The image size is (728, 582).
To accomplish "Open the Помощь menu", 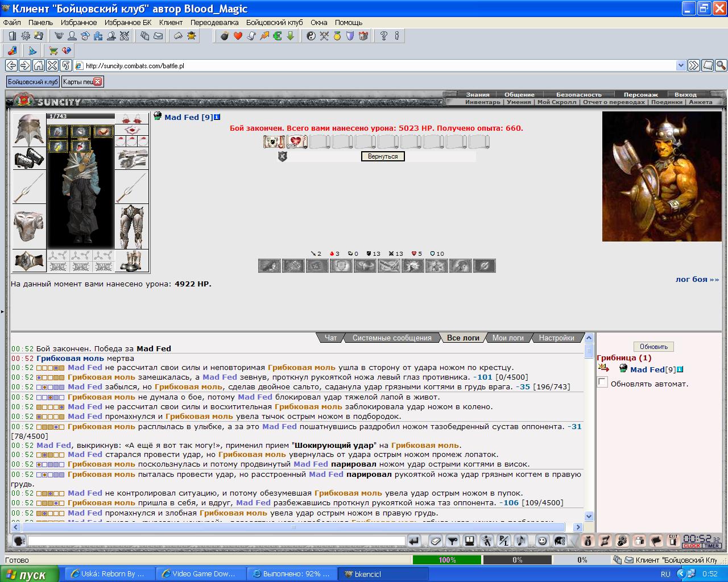I will [348, 22].
